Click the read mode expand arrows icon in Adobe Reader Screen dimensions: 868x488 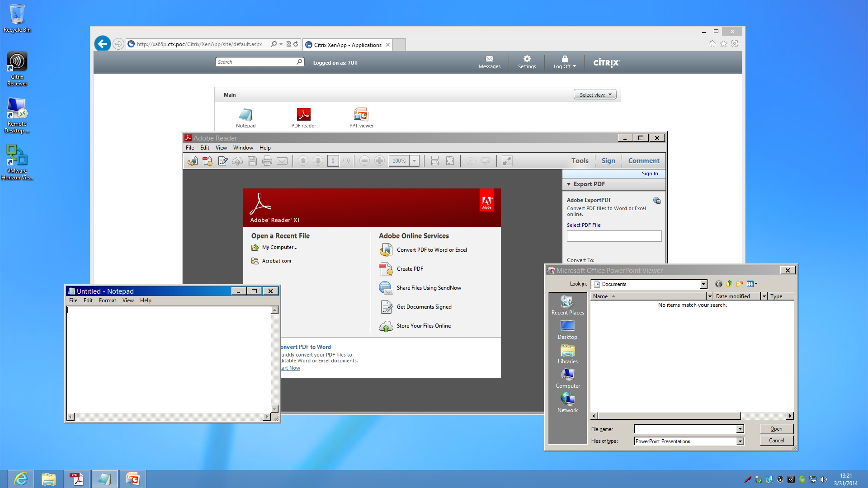(507, 161)
